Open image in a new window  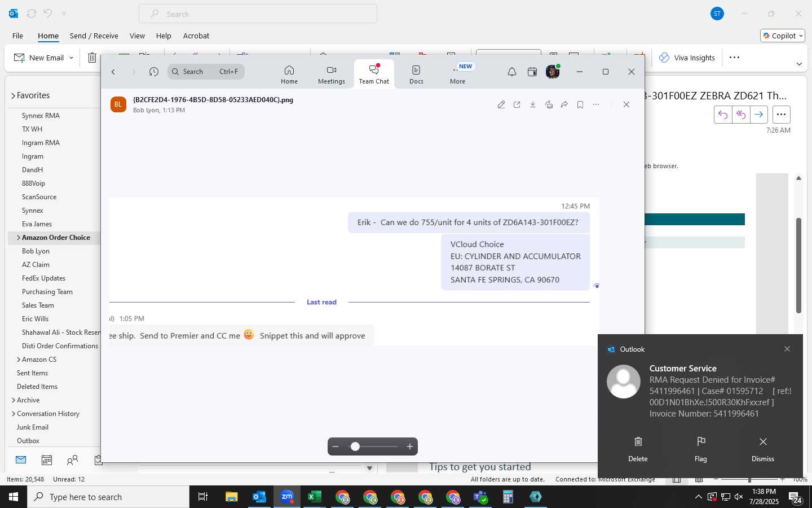[517, 104]
